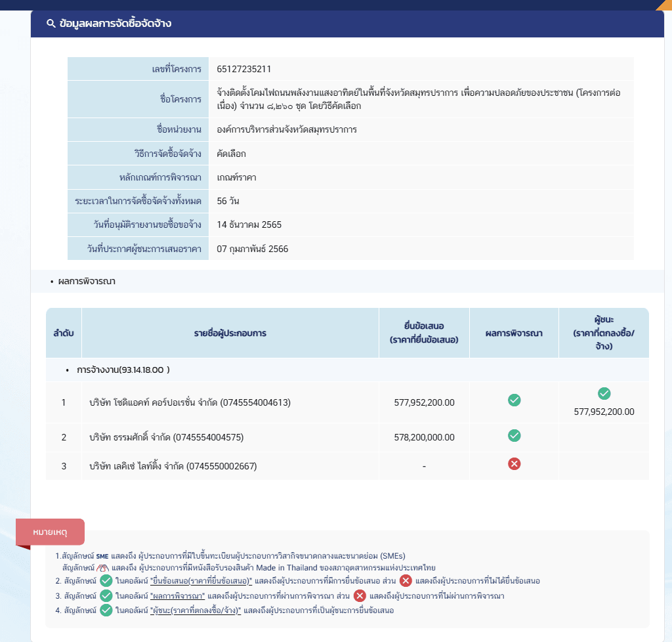
Task: Click the red X icon in note 3
Action: coord(360,596)
